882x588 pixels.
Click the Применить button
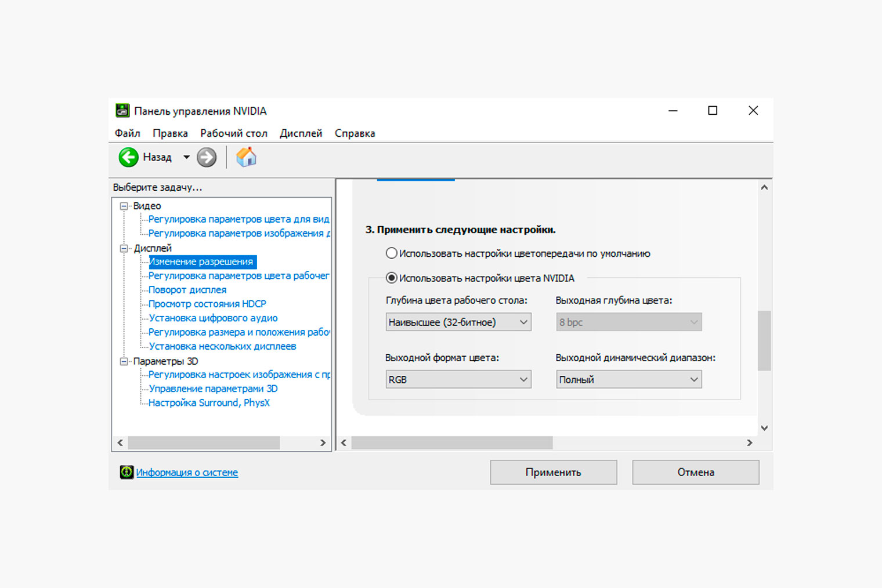coord(554,472)
